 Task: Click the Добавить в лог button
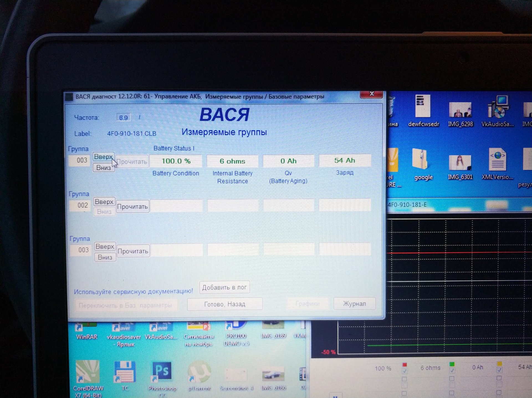[x=224, y=287]
